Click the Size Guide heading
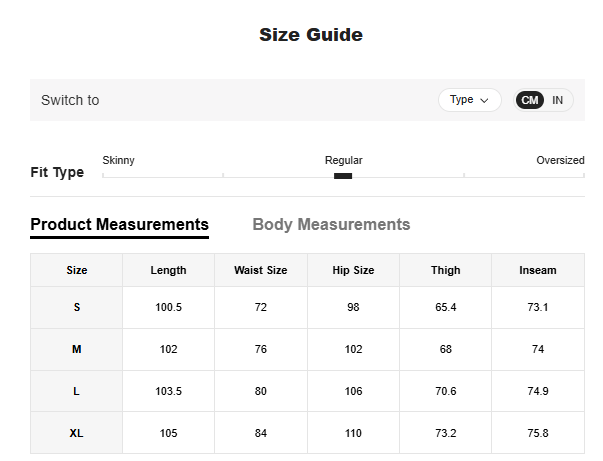The width and height of the screenshot is (603, 461). coord(311,35)
